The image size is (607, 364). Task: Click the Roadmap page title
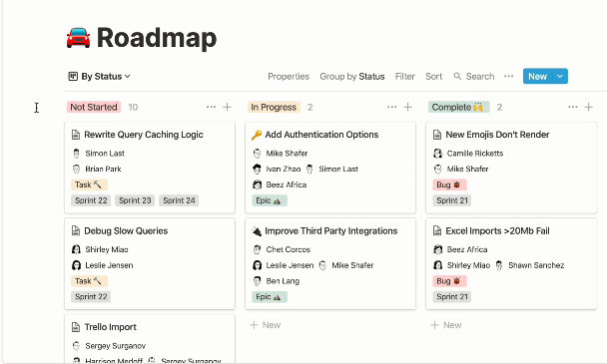pos(157,38)
